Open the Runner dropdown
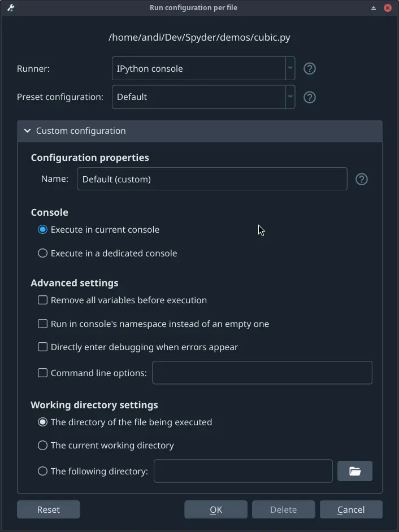This screenshot has width=399, height=532. click(x=289, y=68)
